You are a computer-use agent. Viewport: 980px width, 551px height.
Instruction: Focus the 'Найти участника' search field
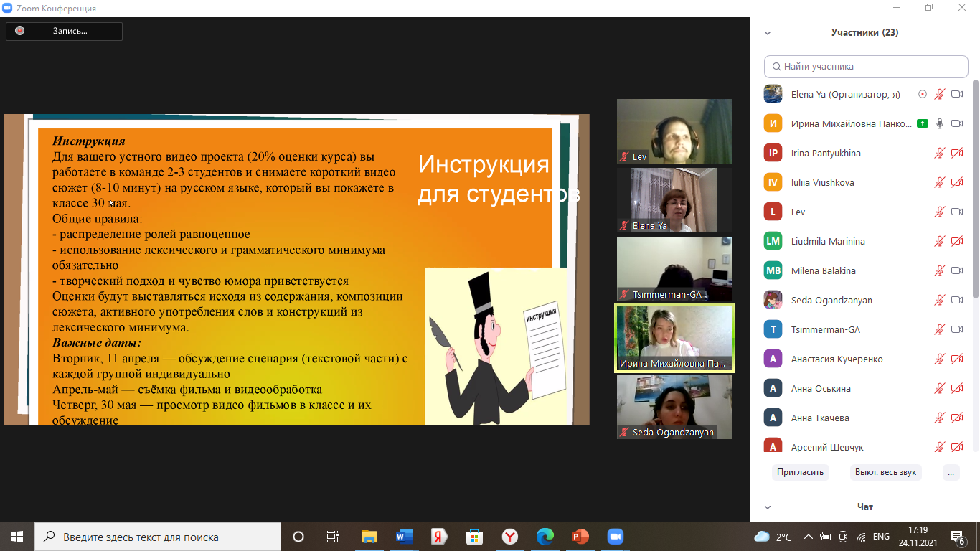(x=866, y=67)
